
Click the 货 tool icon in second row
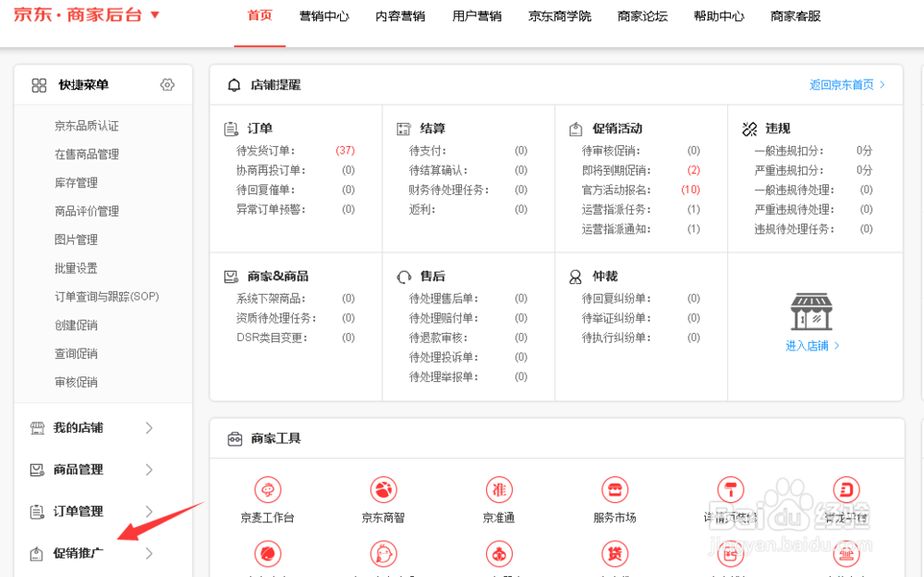coord(614,554)
